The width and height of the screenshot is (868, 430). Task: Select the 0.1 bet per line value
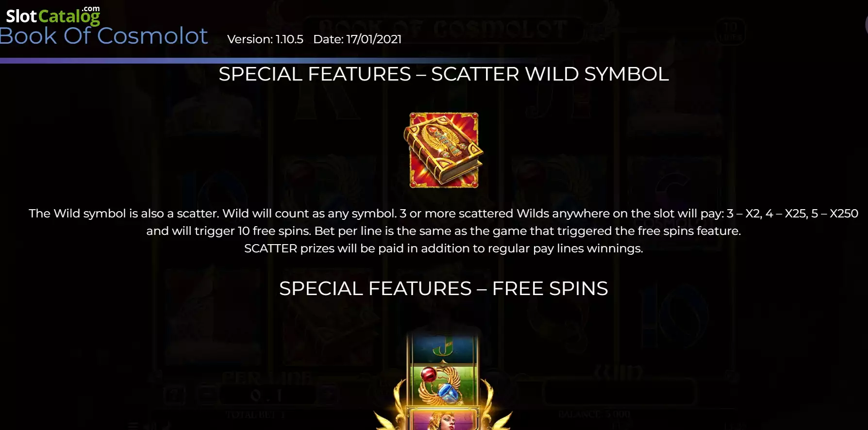coord(267,396)
